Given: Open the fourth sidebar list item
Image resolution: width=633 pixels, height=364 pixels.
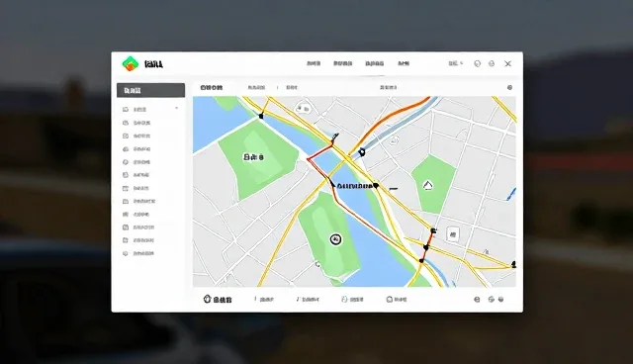Looking at the screenshot, I should pyautogui.click(x=136, y=149).
